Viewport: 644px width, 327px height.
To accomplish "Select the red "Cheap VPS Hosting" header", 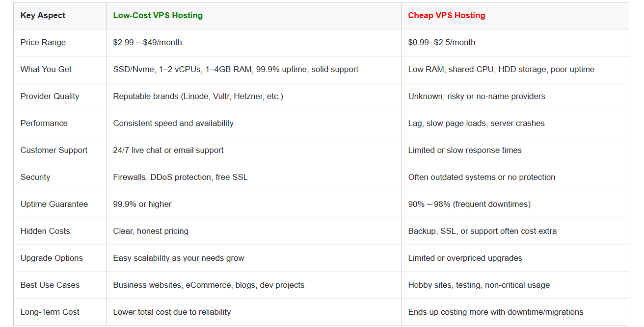I will pos(446,15).
